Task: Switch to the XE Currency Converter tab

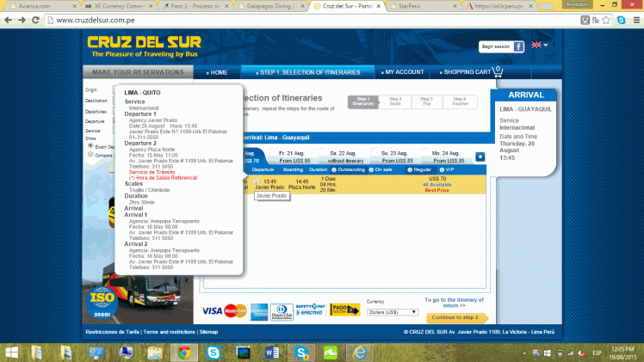Action: pyautogui.click(x=119, y=6)
